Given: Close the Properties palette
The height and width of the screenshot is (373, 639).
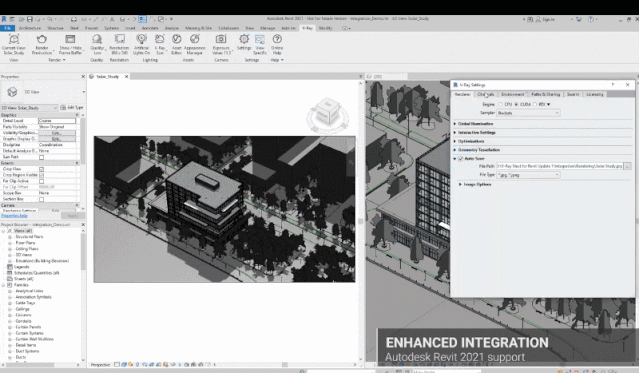Looking at the screenshot, I should (x=83, y=77).
